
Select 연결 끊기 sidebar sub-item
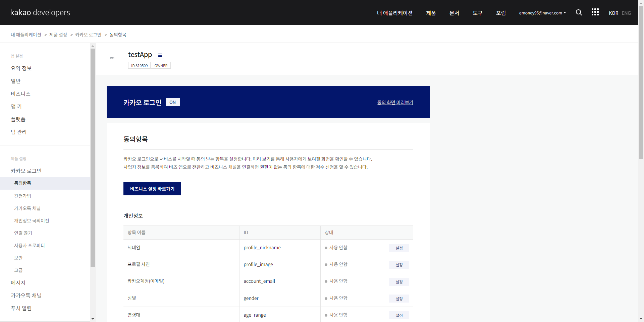[x=23, y=233]
